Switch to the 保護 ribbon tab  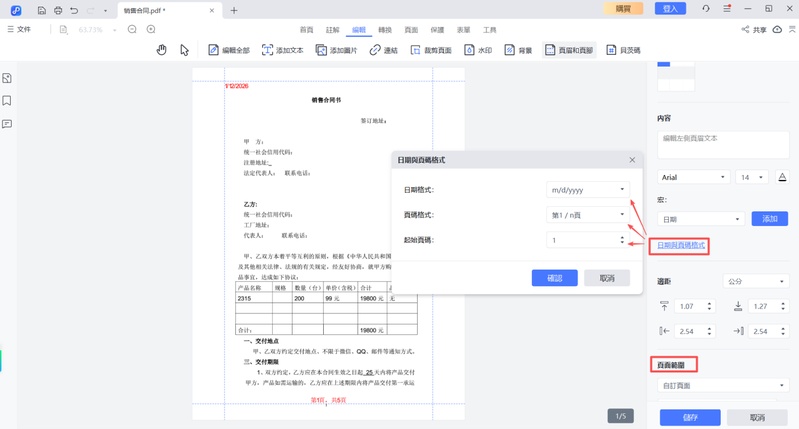pyautogui.click(x=437, y=30)
